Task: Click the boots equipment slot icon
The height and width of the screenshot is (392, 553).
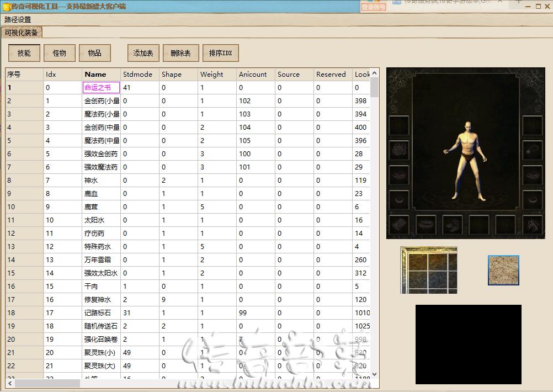Action: 452,225
